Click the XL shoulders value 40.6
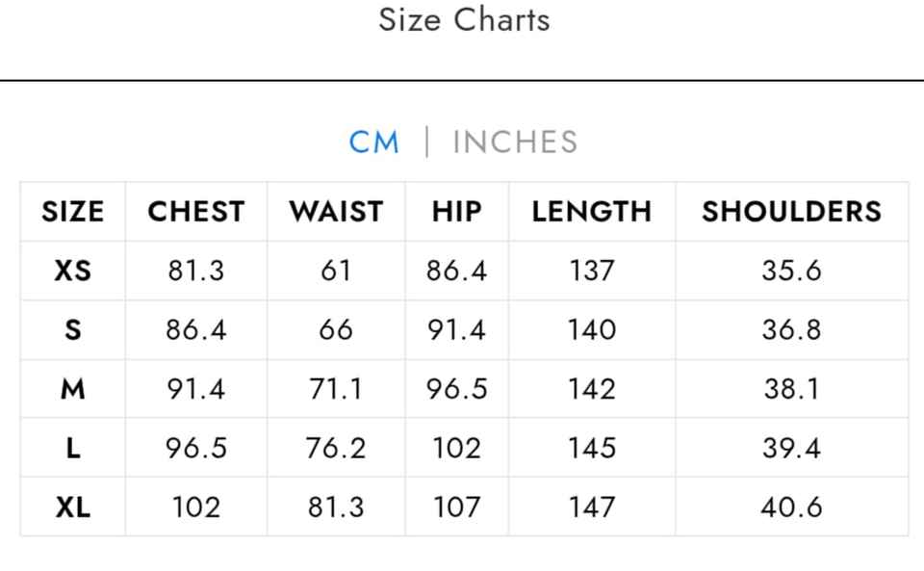This screenshot has height=571, width=924. [x=791, y=506]
